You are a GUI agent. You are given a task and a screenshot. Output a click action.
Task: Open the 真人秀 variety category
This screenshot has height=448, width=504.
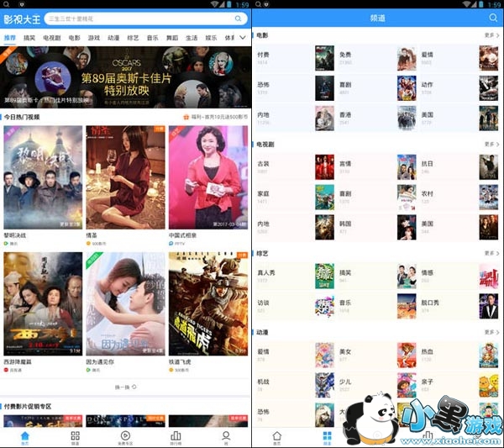[296, 277]
